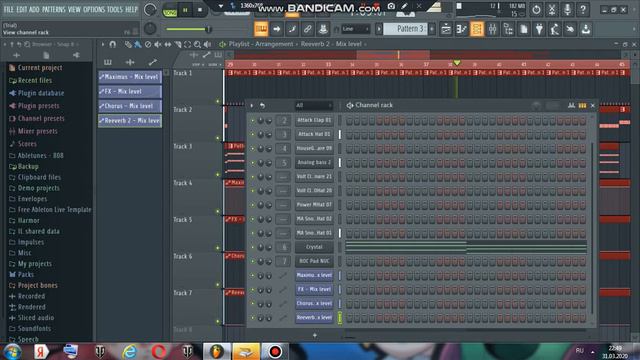Image resolution: width=640 pixels, height=360 pixels.
Task: Click volume knob of Attack Hat 01 channel
Action: [x=269, y=135]
